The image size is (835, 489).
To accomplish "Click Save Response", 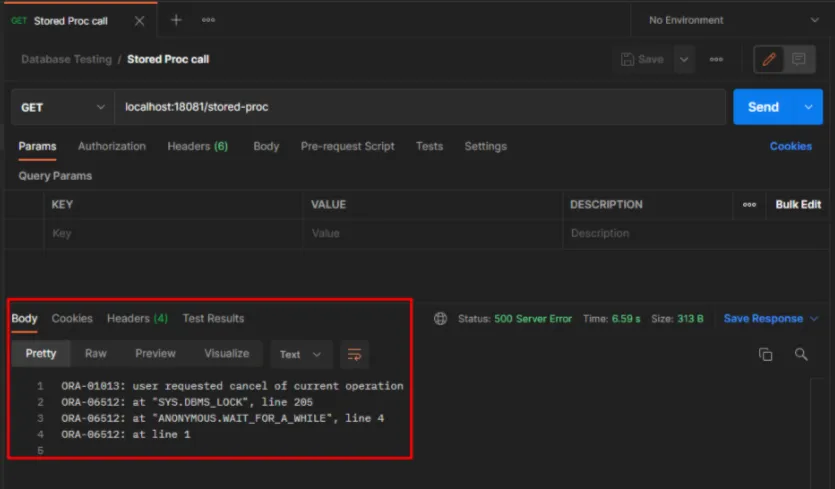I will tap(763, 319).
